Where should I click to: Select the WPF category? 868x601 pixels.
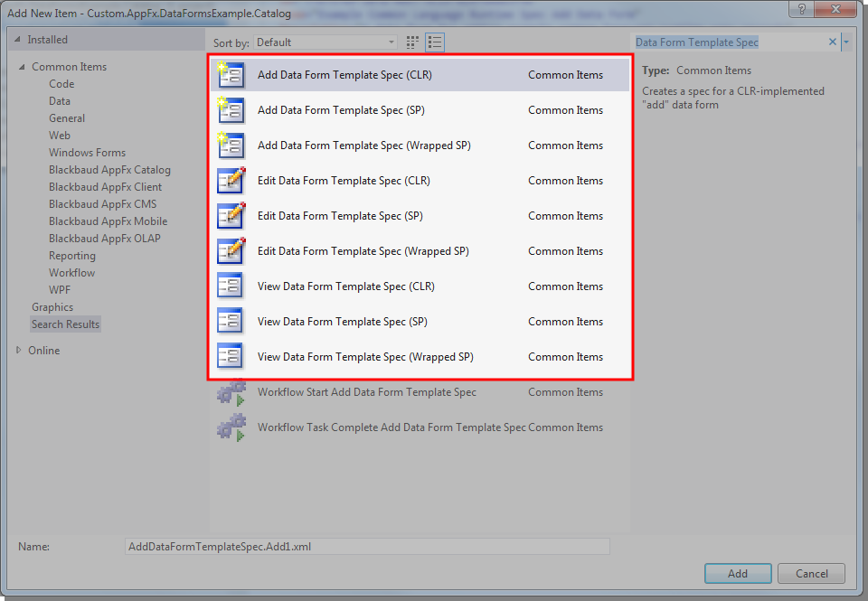pos(60,290)
